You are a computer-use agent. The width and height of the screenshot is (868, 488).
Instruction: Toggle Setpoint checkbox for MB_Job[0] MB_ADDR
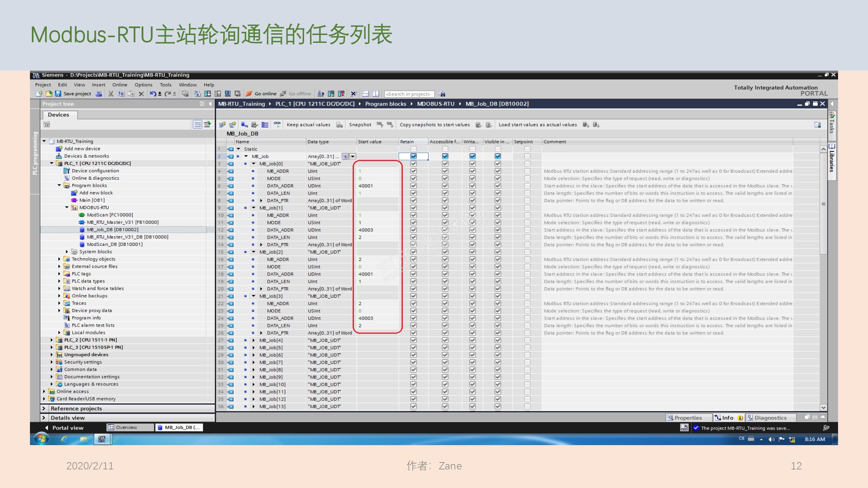tap(527, 171)
